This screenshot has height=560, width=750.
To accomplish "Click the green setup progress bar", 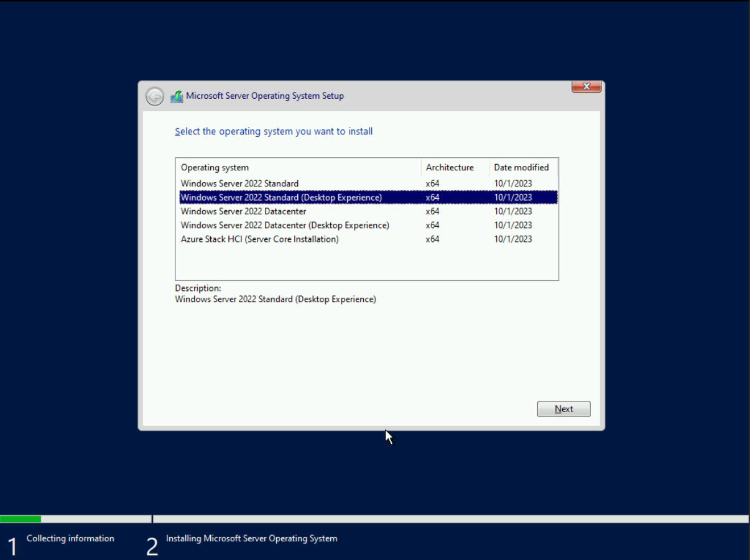I will coord(21,518).
